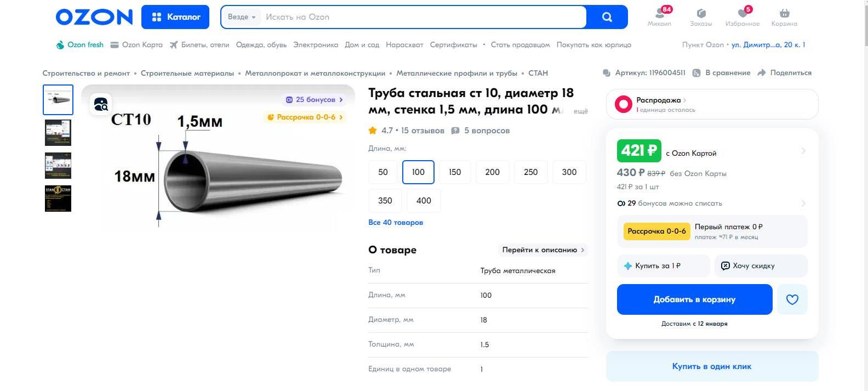This screenshot has height=391, width=868.
Task: Open the Корзина cart icon
Action: (x=784, y=13)
